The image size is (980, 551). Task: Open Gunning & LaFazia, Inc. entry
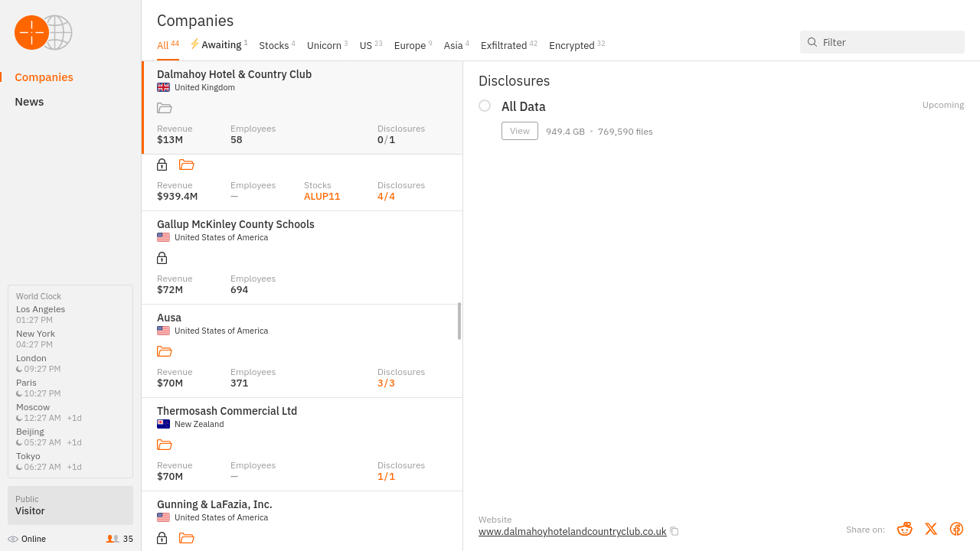(x=214, y=504)
